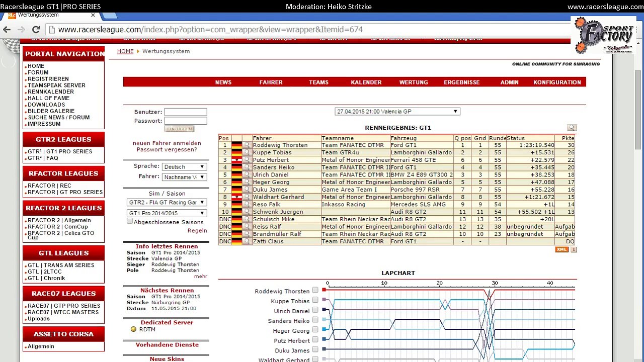Open the Regeln link
Image resolution: width=644 pixels, height=362 pixels.
click(197, 231)
